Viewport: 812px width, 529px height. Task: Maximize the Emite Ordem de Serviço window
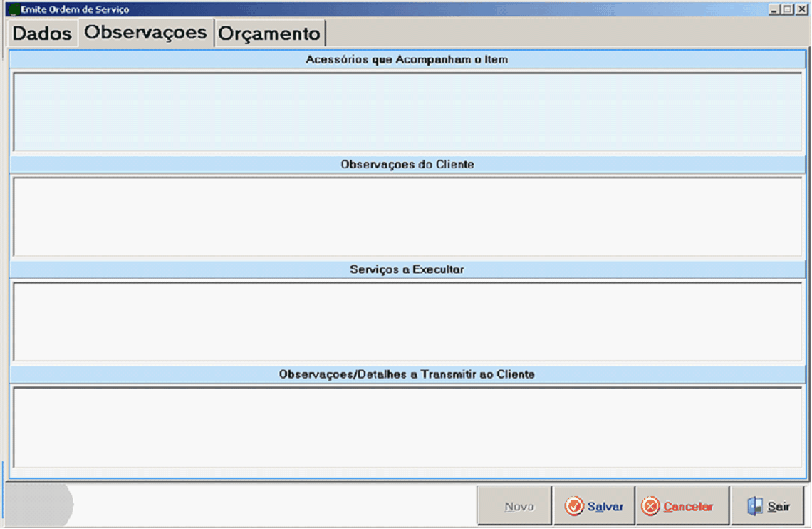click(x=788, y=10)
